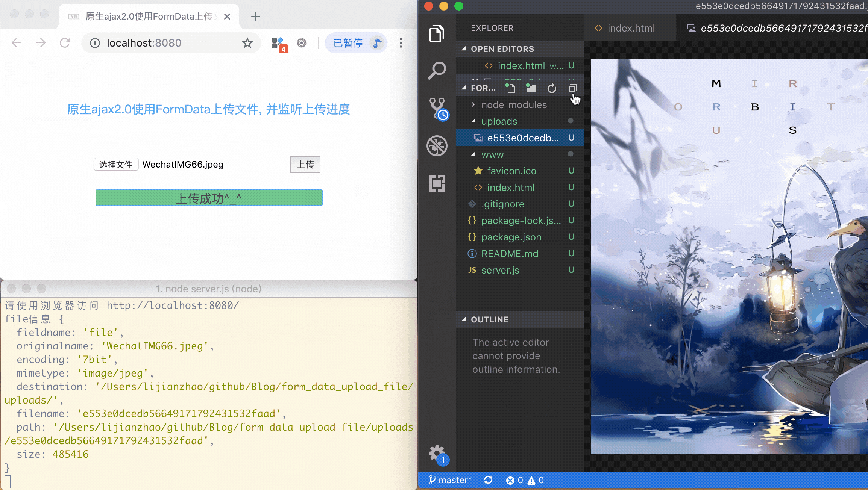The height and width of the screenshot is (490, 868).
Task: Open the Debug view in the activity bar
Action: (437, 146)
